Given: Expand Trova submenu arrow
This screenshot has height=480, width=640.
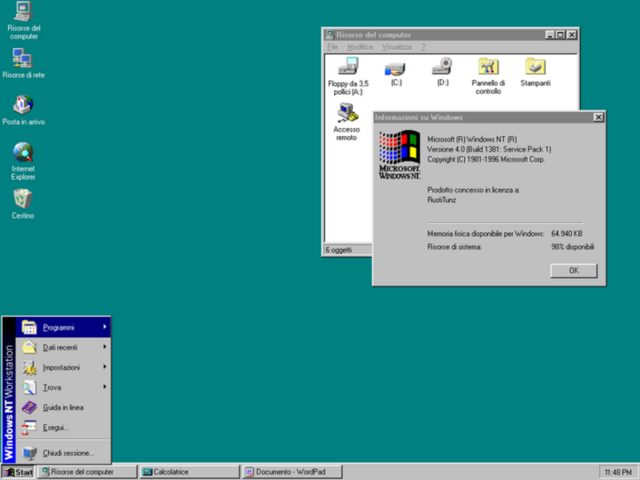Looking at the screenshot, I should [x=105, y=387].
